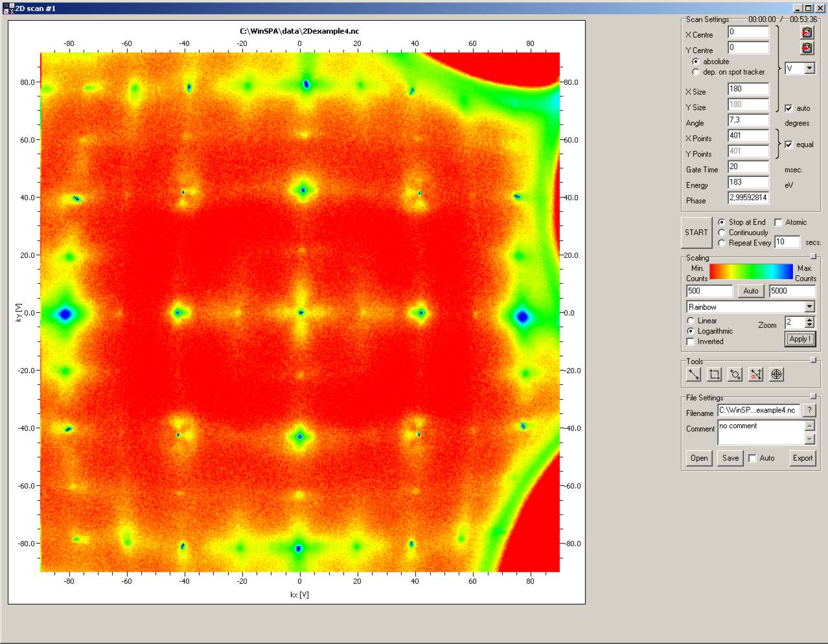
Task: Open the V units dropdown
Action: [x=809, y=69]
